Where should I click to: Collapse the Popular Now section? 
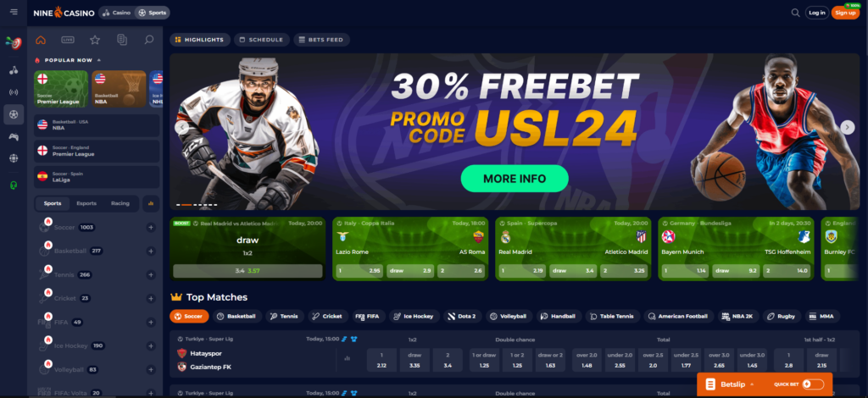pyautogui.click(x=99, y=60)
